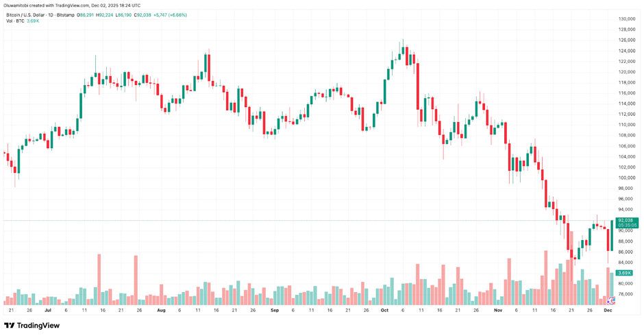644x336 pixels.
Task: Select the Oct marker on date axis
Action: (x=384, y=310)
